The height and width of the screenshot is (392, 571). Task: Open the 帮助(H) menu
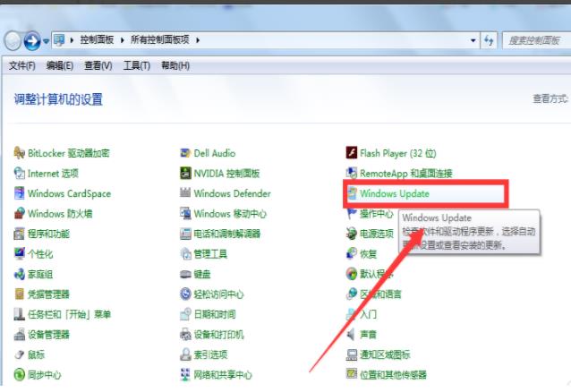click(x=175, y=66)
